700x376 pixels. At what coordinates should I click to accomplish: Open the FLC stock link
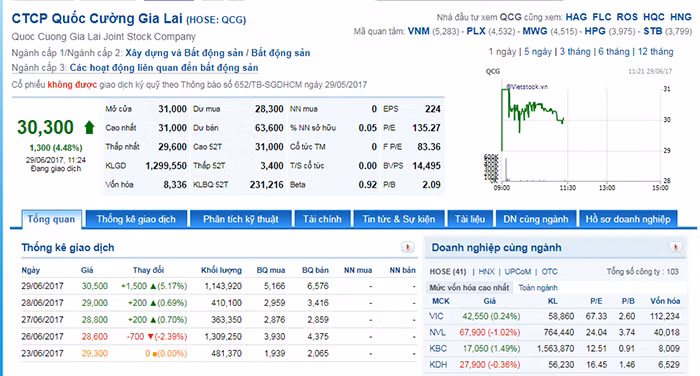coord(602,17)
